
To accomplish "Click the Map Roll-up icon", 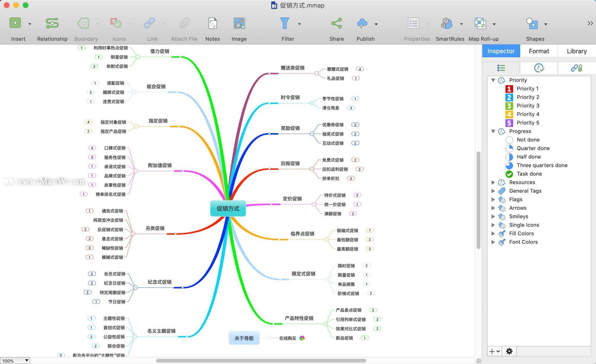I will coord(480,23).
